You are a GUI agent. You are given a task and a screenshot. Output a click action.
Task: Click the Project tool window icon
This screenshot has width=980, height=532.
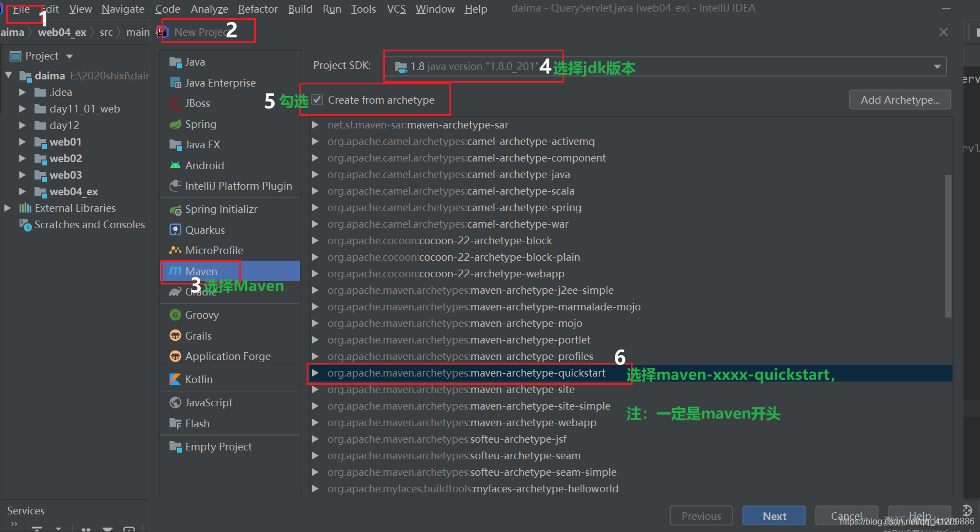pyautogui.click(x=15, y=56)
